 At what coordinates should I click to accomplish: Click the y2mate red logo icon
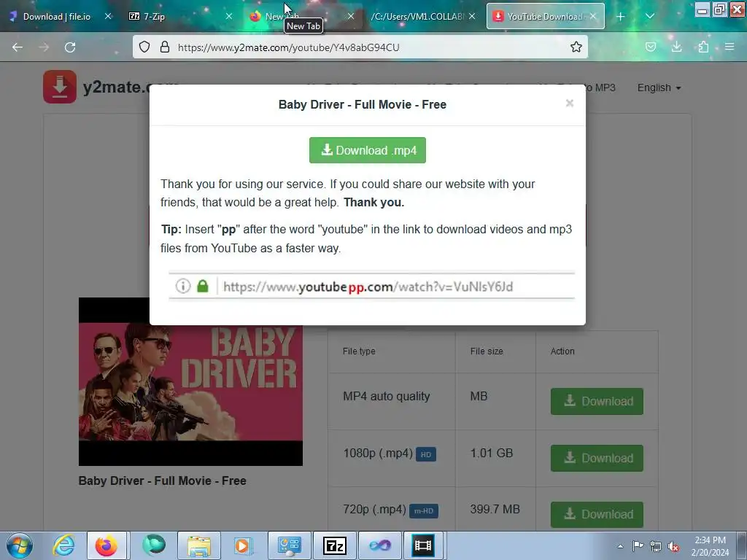[x=60, y=87]
